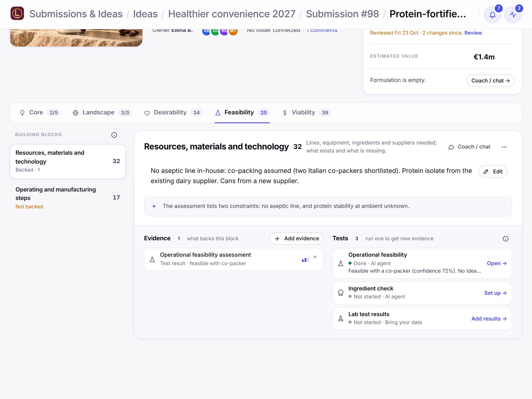Click the €1.4m estimated value
532x399 pixels.
tap(484, 57)
